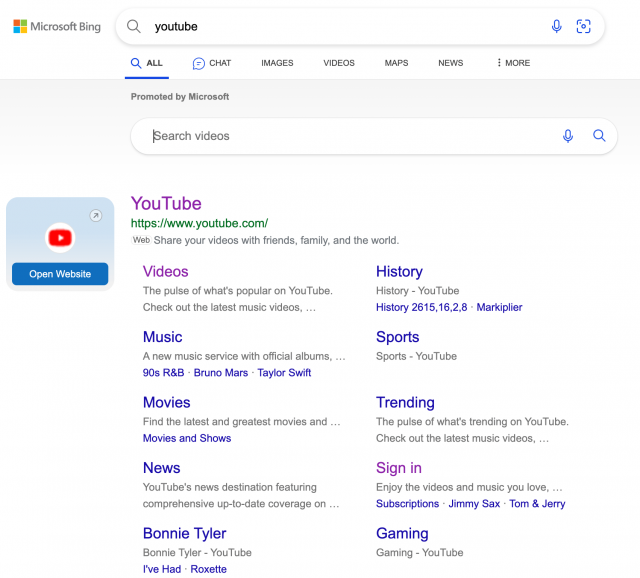Click the Microsoft Bing logo
640x578 pixels.
pyautogui.click(x=57, y=27)
